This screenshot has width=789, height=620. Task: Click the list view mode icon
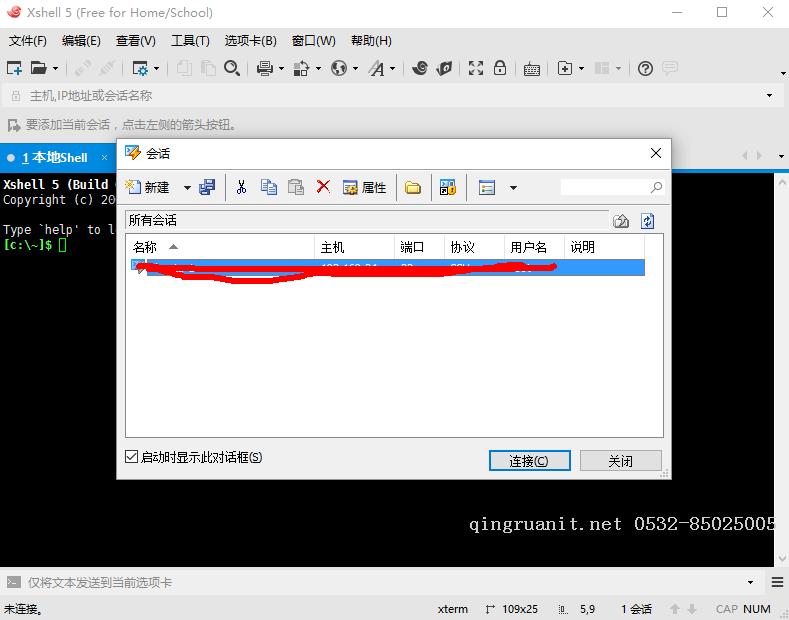(x=487, y=187)
